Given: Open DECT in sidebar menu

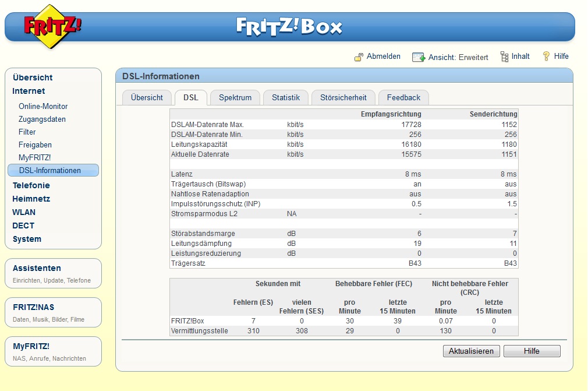Looking at the screenshot, I should coord(23,226).
